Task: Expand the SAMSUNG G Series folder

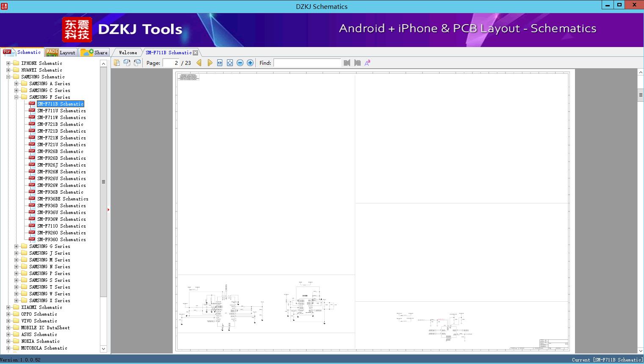Action: 16,246
